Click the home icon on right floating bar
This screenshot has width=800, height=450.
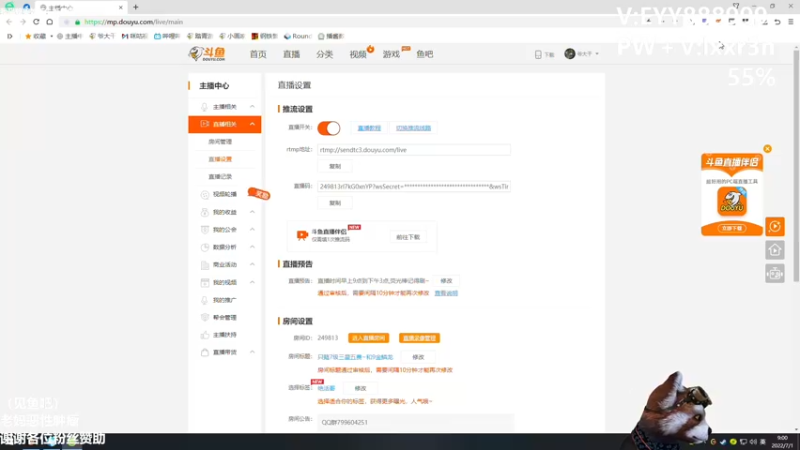[774, 250]
